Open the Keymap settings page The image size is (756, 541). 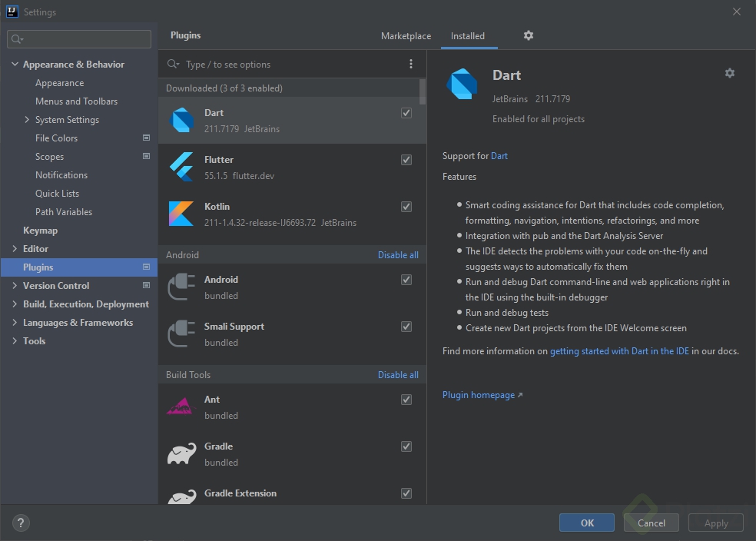[x=41, y=231]
